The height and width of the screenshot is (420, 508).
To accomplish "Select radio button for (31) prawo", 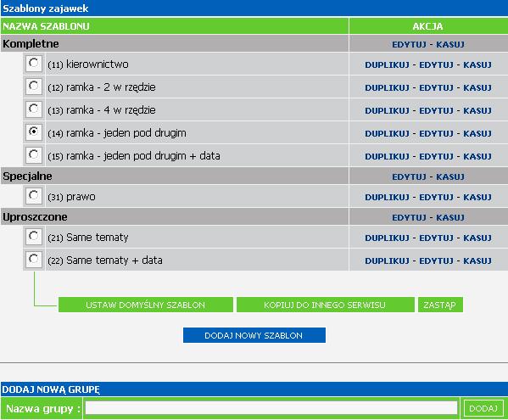I will tap(34, 196).
